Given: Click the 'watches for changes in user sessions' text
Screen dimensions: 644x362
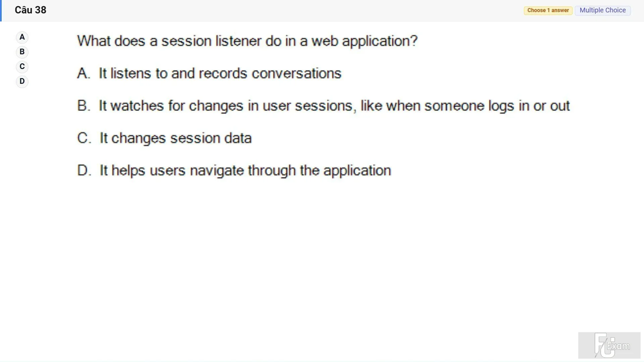Looking at the screenshot, I should click(x=231, y=106).
